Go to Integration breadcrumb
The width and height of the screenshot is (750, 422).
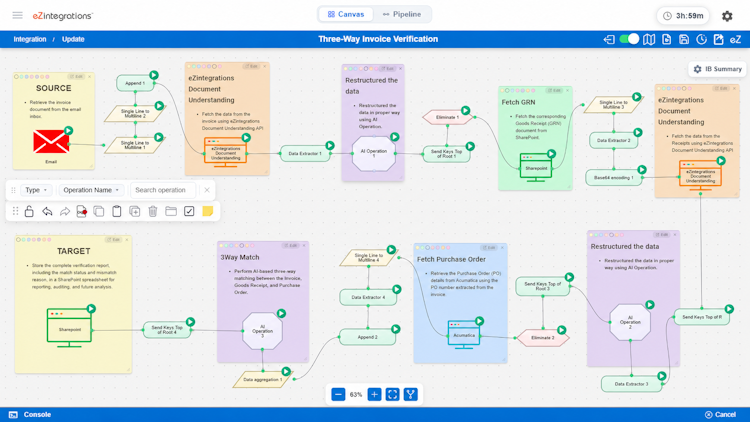click(30, 39)
